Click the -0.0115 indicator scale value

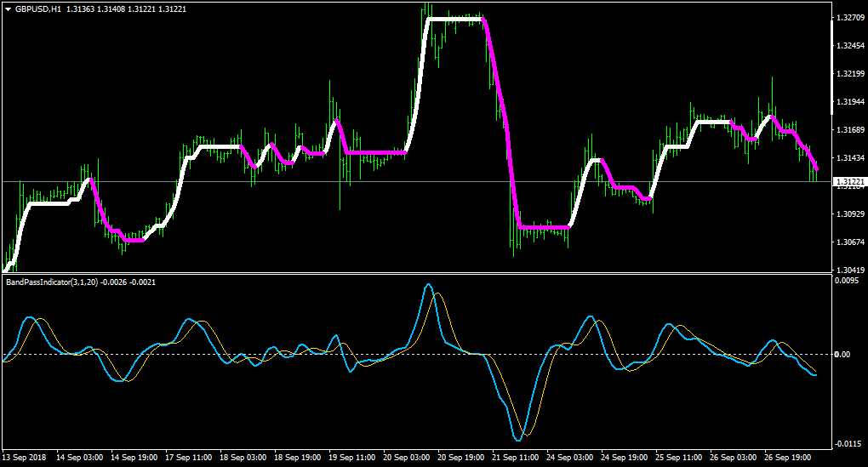click(848, 444)
